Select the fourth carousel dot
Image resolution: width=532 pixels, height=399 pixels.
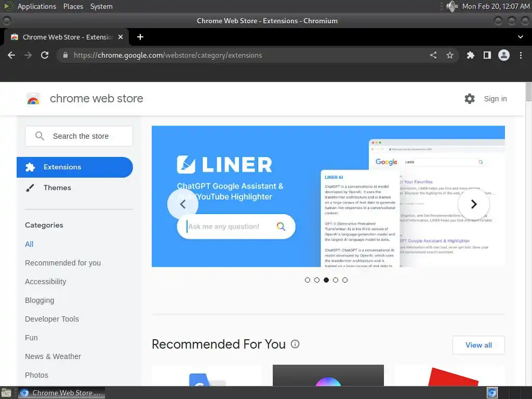click(x=336, y=280)
